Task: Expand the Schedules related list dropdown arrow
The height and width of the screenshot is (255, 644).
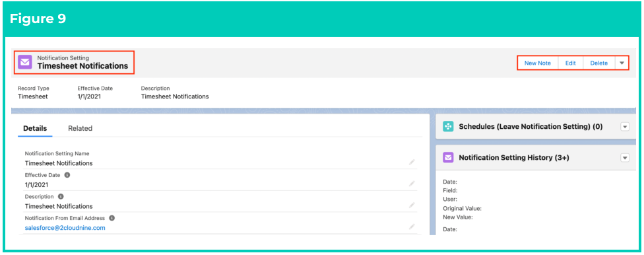Action: 625,127
